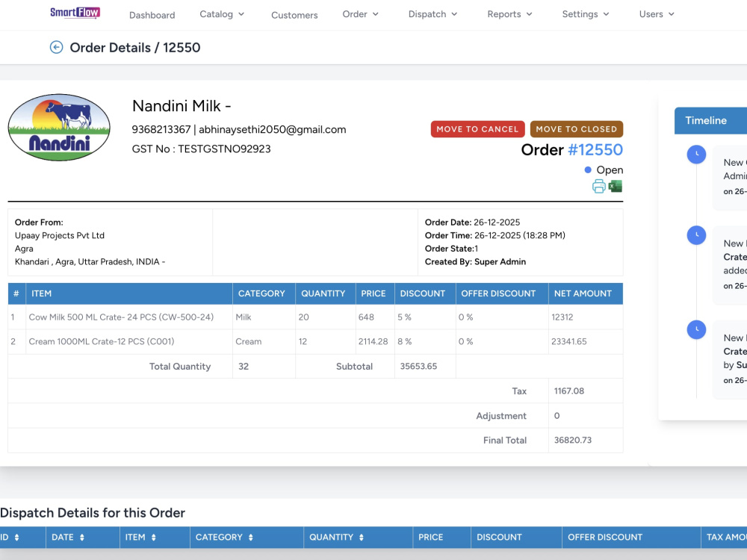Viewport: 747px width, 560px height.
Task: Click Upaay Projects Pvt Ltd text
Action: tap(60, 235)
